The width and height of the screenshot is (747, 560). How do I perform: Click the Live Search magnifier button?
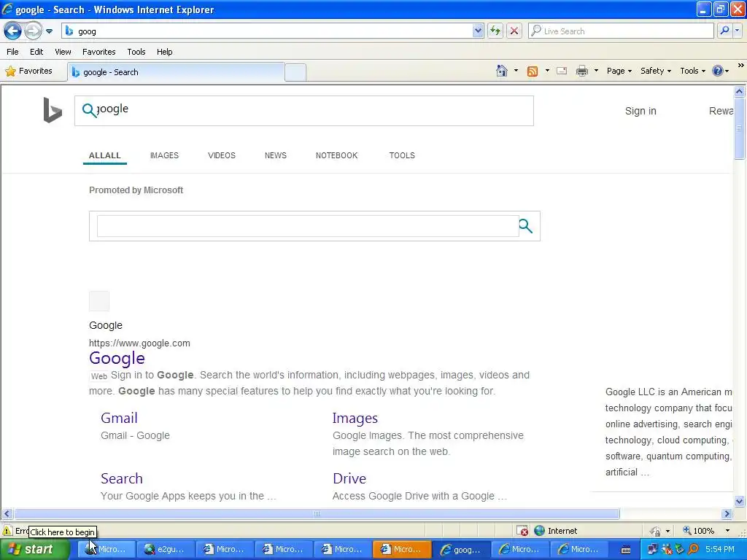point(724,31)
